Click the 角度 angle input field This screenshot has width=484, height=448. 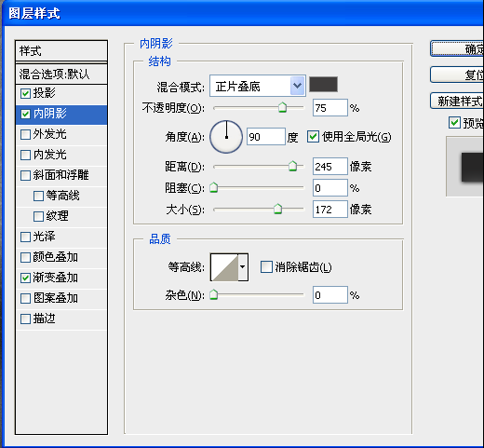(x=266, y=136)
